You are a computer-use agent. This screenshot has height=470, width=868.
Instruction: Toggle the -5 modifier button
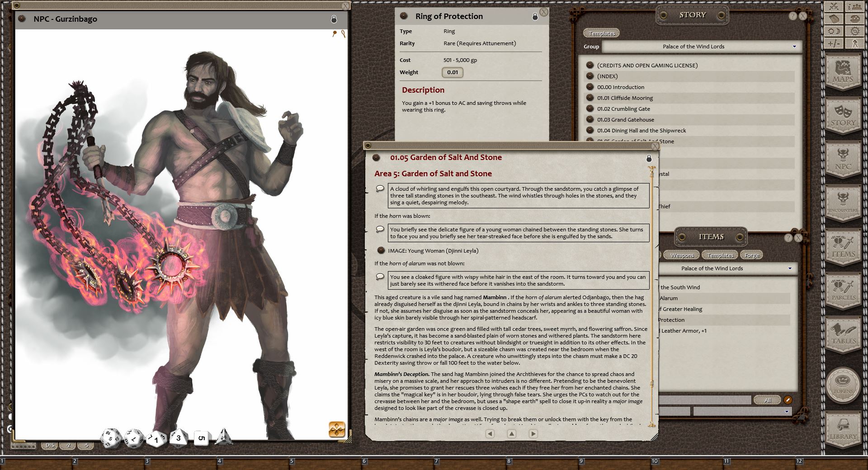pos(86,445)
